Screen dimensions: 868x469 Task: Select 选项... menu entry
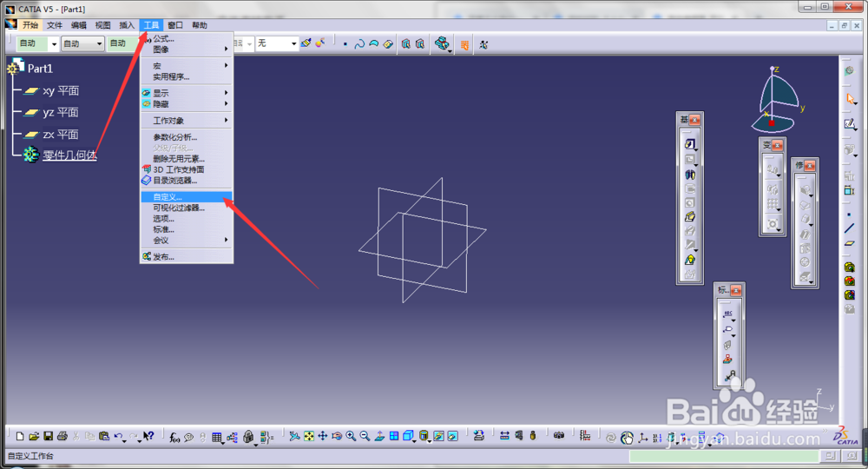186,219
